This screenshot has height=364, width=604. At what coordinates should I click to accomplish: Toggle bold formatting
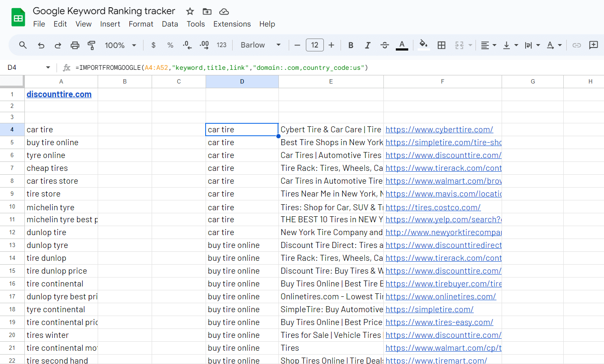tap(351, 45)
